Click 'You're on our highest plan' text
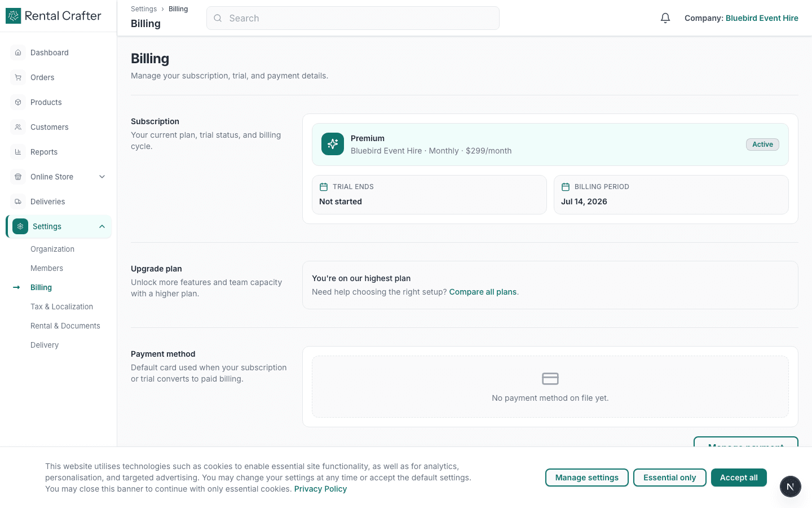Screen dimensions: 812x508 [x=361, y=278]
